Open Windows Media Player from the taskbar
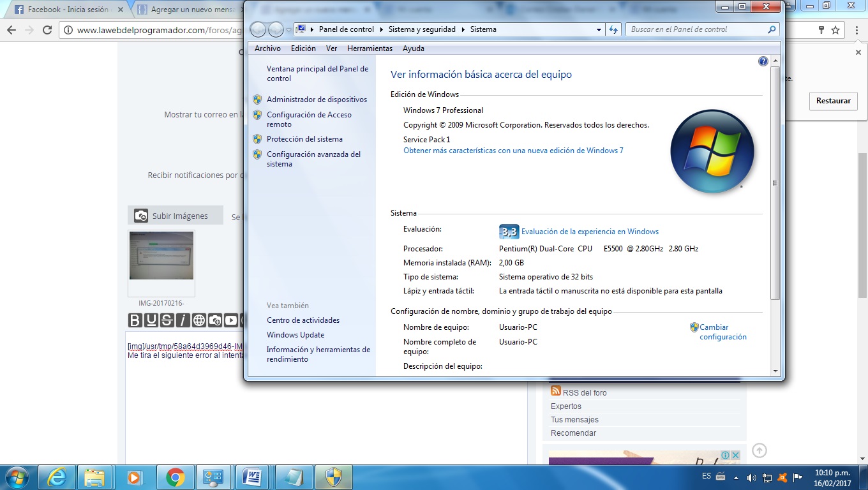Screen dimensions: 868x490 pyautogui.click(x=134, y=477)
